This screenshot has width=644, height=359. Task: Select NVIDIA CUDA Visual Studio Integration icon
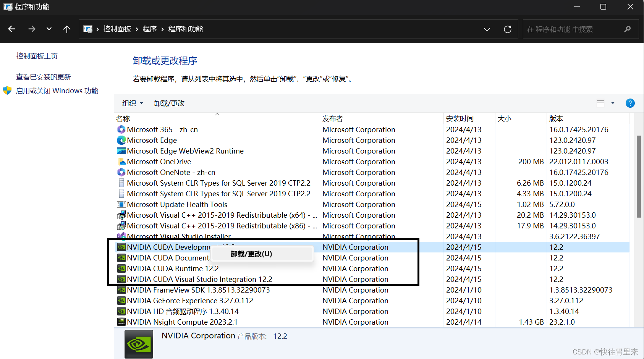[x=121, y=279]
